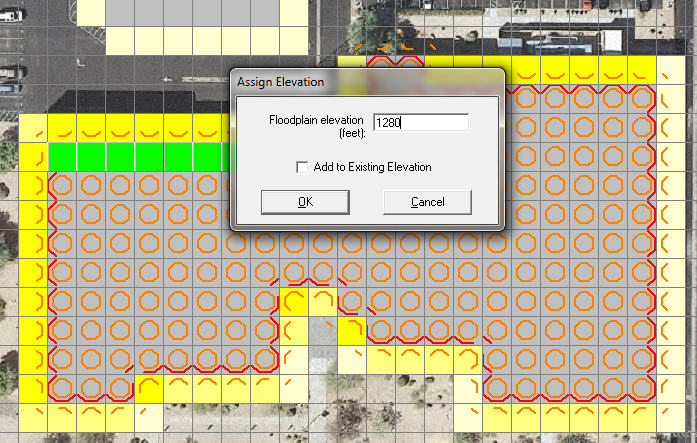Screen dimensions: 697x443
Task: Enable the Add to Existing Elevation checkbox
Action: pyautogui.click(x=302, y=167)
